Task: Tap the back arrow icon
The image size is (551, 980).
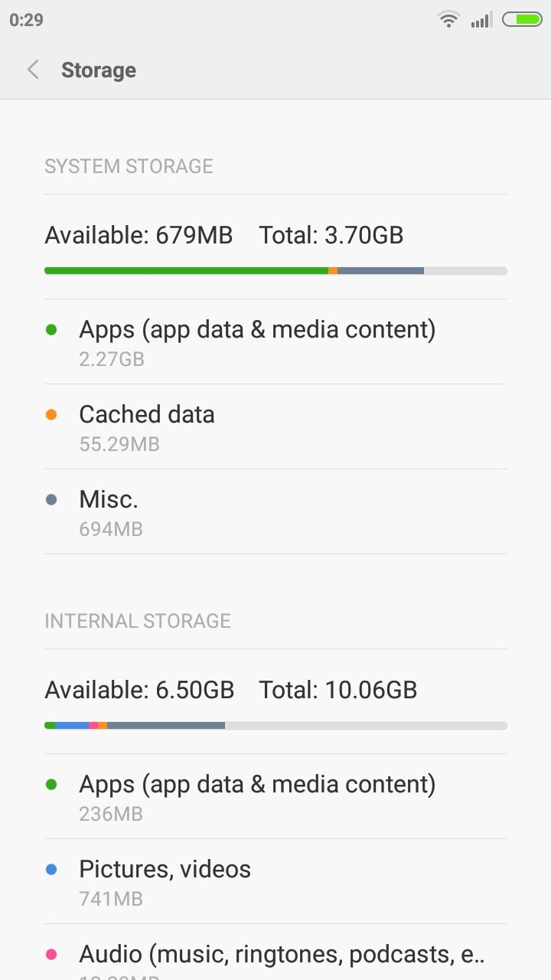Action: coord(33,70)
